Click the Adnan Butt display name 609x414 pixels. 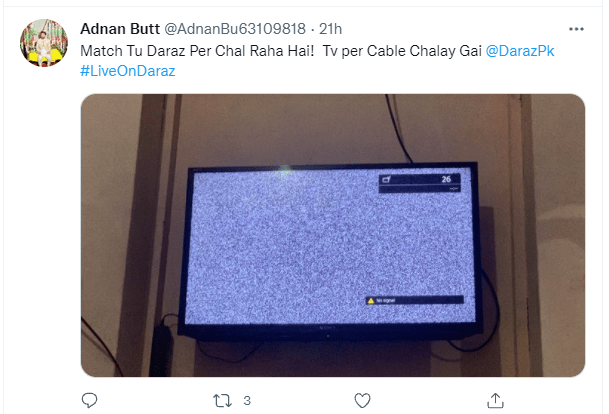coord(120,29)
